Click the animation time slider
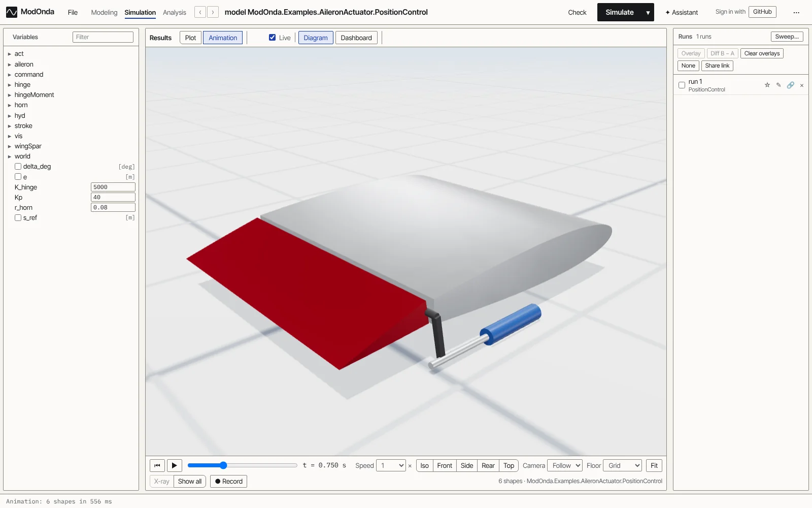Image resolution: width=812 pixels, height=508 pixels. (x=242, y=465)
